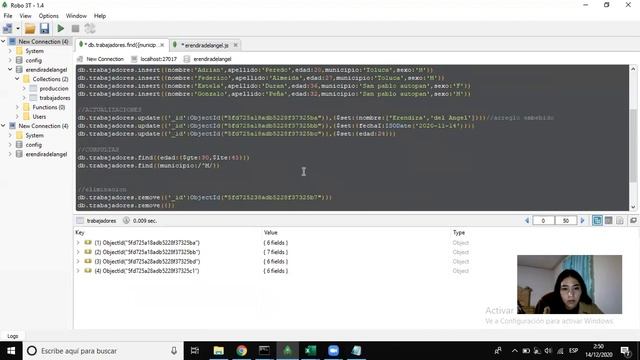Open Excel from taskbar

coord(311,351)
